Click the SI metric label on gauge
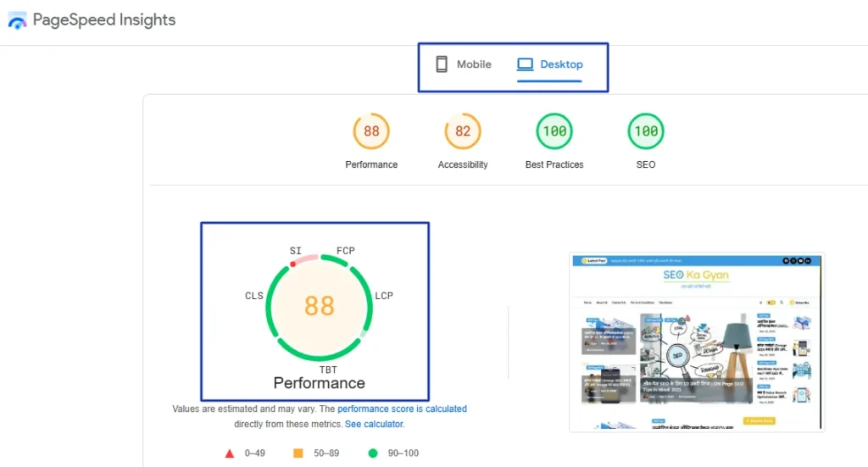Image resolution: width=868 pixels, height=467 pixels. pyautogui.click(x=295, y=251)
